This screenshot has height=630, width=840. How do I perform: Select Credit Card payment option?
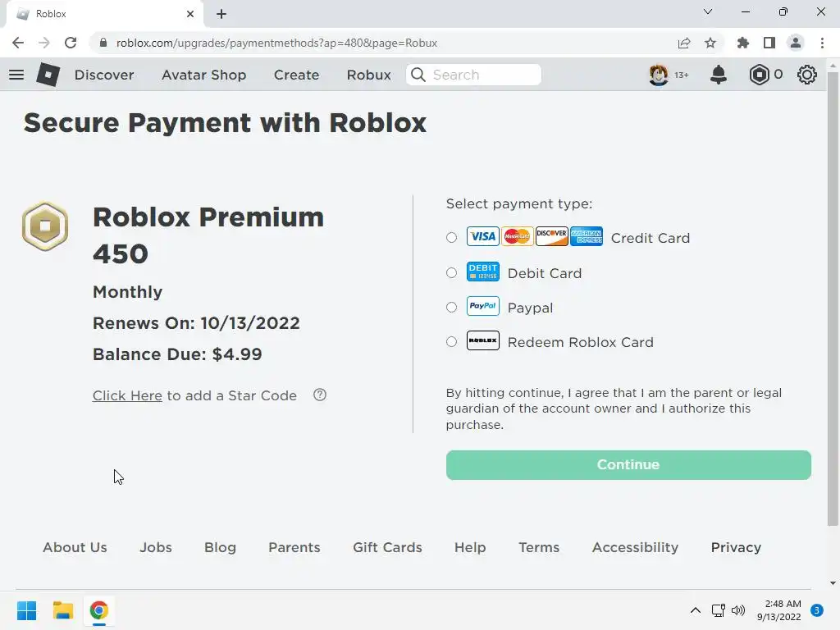click(452, 237)
